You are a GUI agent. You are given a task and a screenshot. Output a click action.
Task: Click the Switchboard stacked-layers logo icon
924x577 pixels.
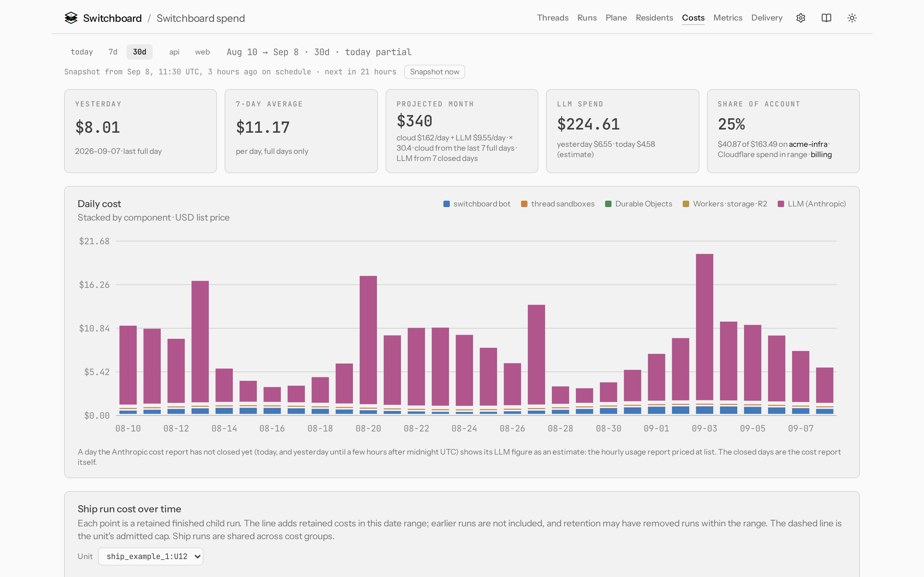[x=71, y=18]
